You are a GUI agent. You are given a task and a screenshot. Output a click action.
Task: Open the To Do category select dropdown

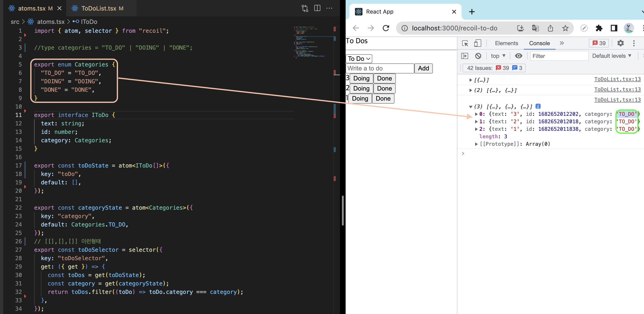coord(359,58)
